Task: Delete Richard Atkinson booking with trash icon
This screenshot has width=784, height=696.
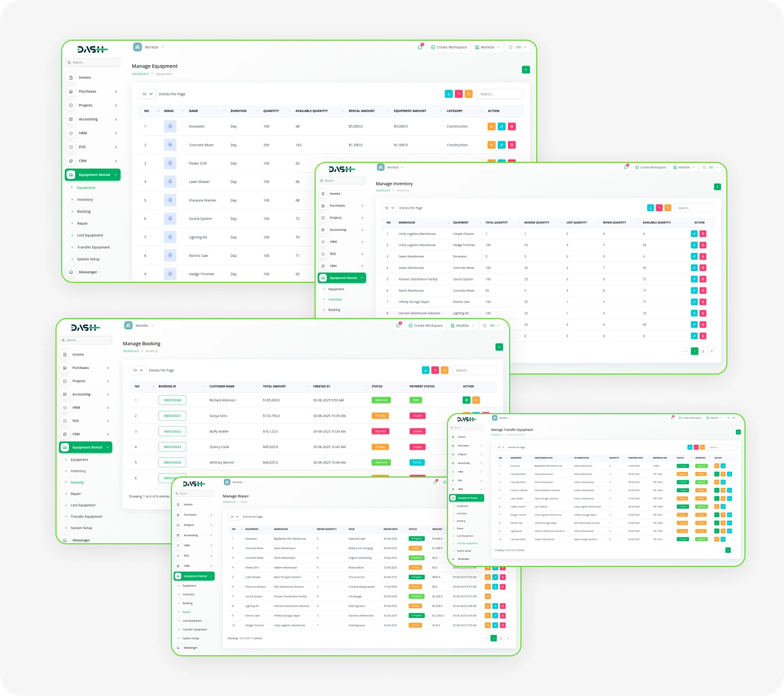Action: pyautogui.click(x=466, y=400)
